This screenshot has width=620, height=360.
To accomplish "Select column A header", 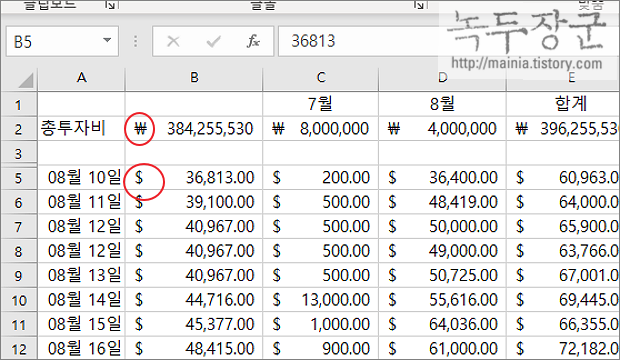I will pyautogui.click(x=81, y=78).
